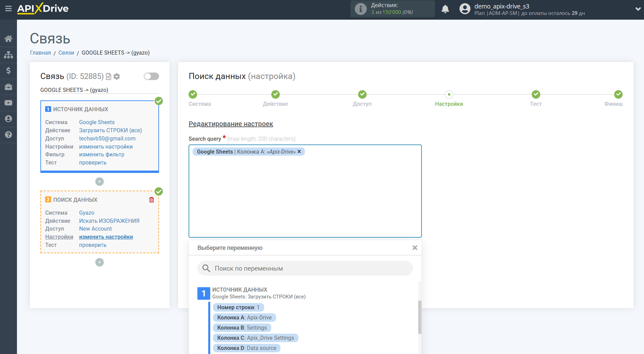Open the connection settings gear icon
644x354 pixels.
[117, 76]
